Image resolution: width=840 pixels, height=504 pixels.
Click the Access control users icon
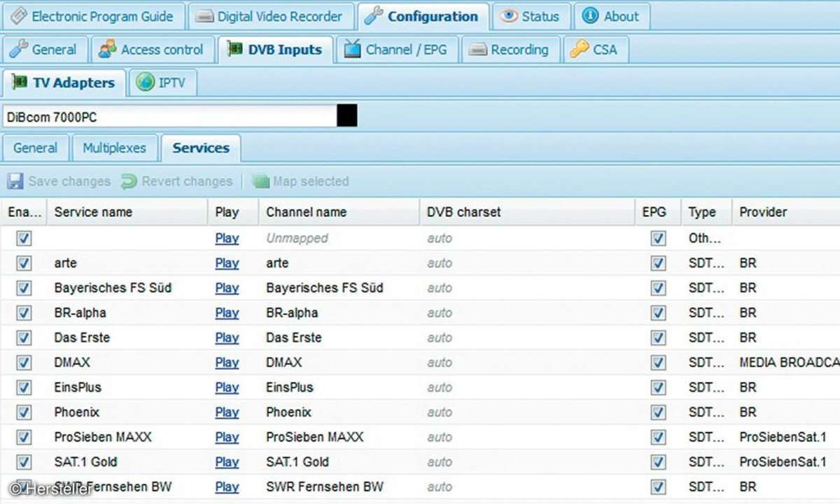tap(107, 49)
